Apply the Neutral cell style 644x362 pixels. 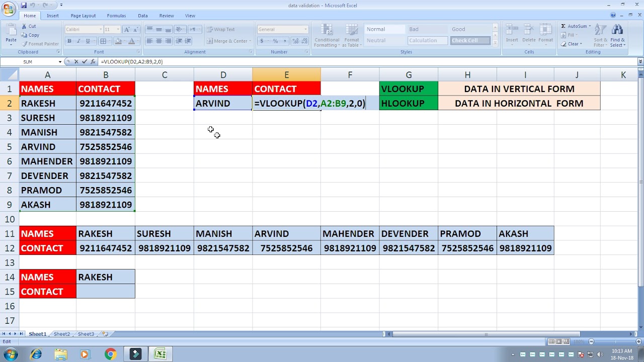point(385,40)
